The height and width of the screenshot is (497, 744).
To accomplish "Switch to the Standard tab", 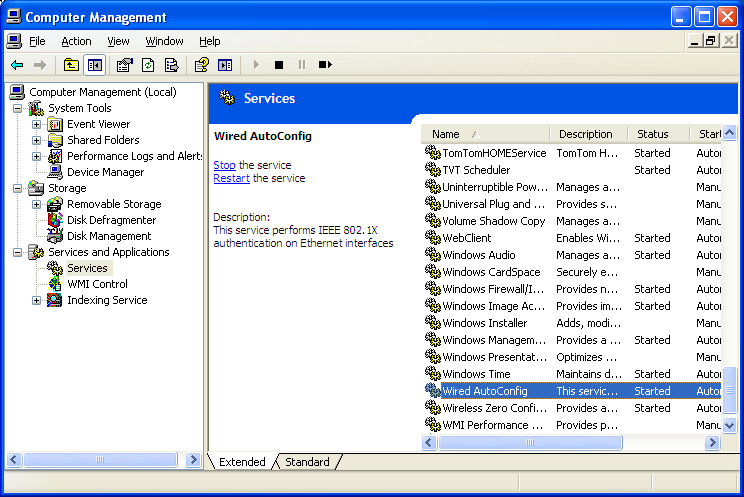I will (x=307, y=462).
